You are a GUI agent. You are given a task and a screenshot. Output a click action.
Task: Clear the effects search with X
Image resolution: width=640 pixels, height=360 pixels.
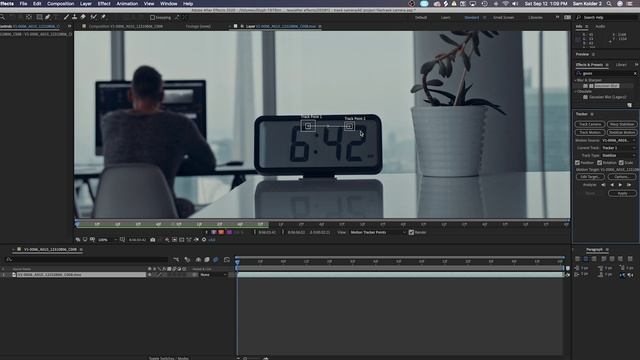point(635,73)
